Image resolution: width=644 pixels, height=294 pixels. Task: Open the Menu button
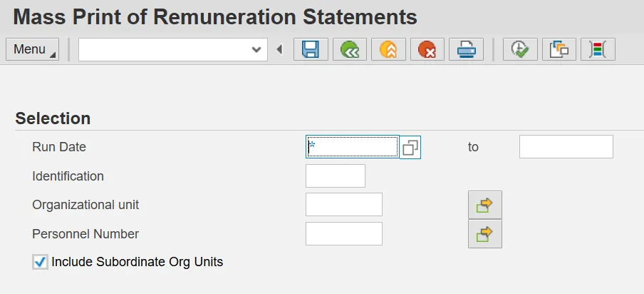pos(33,50)
